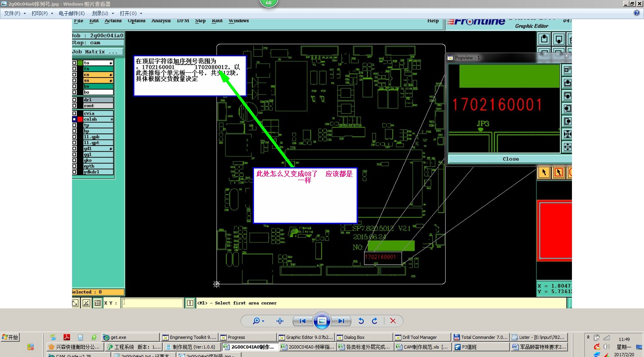
Task: Toggle checkbox of layer 'cslsh'
Action: (74, 119)
